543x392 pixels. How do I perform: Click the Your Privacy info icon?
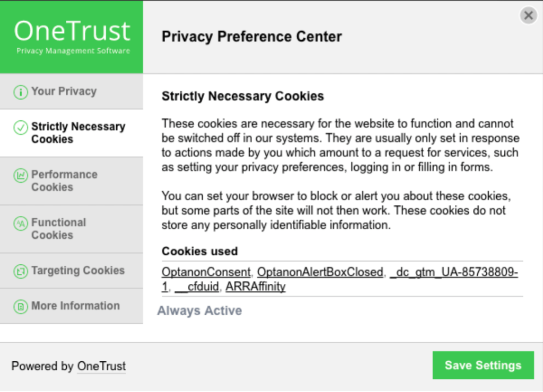(x=21, y=92)
